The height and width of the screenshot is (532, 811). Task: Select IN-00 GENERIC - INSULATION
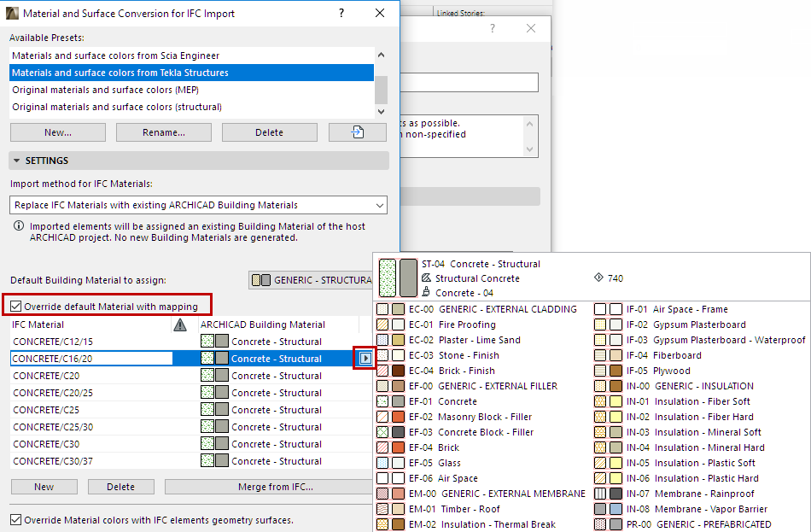(x=674, y=386)
